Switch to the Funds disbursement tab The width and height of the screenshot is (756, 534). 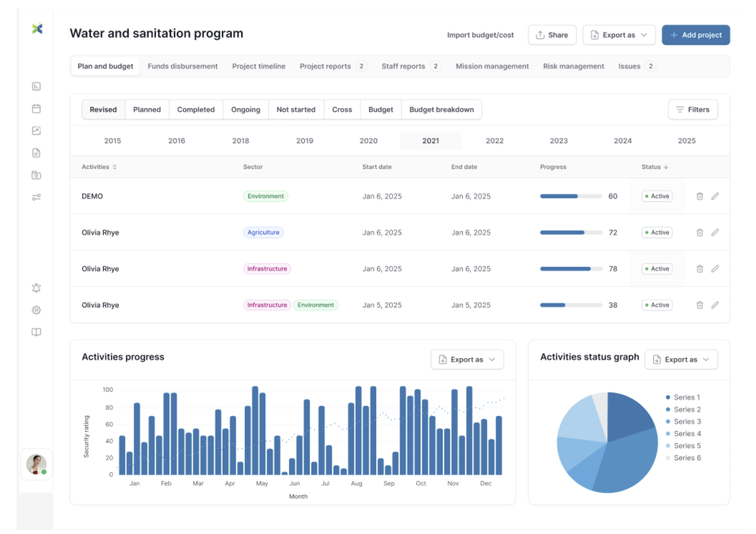[x=183, y=66]
